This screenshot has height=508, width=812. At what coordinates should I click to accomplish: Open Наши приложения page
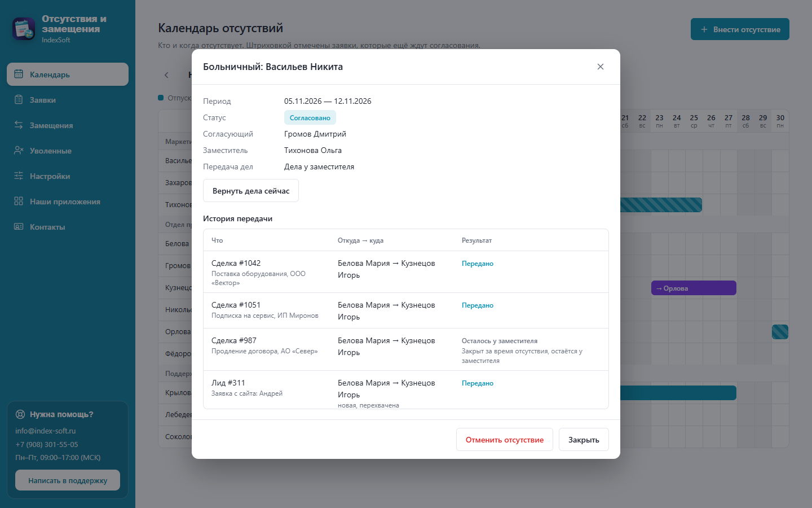tap(68, 202)
